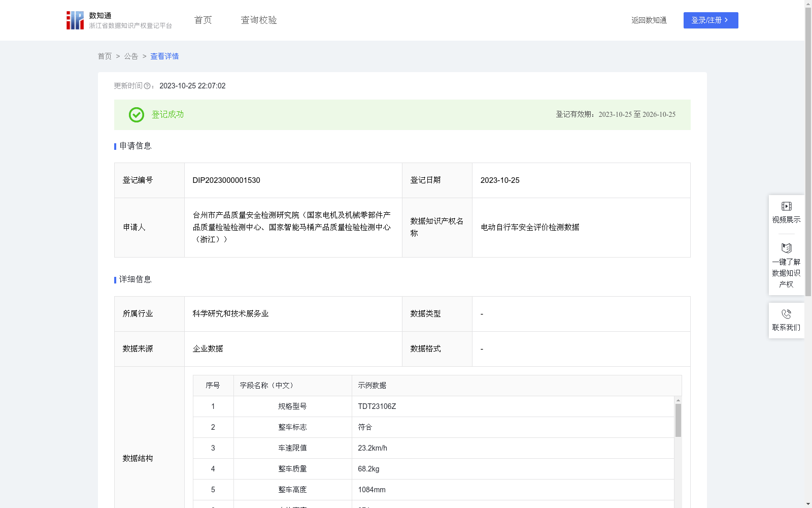Click the 数据结构 row label

(x=138, y=459)
